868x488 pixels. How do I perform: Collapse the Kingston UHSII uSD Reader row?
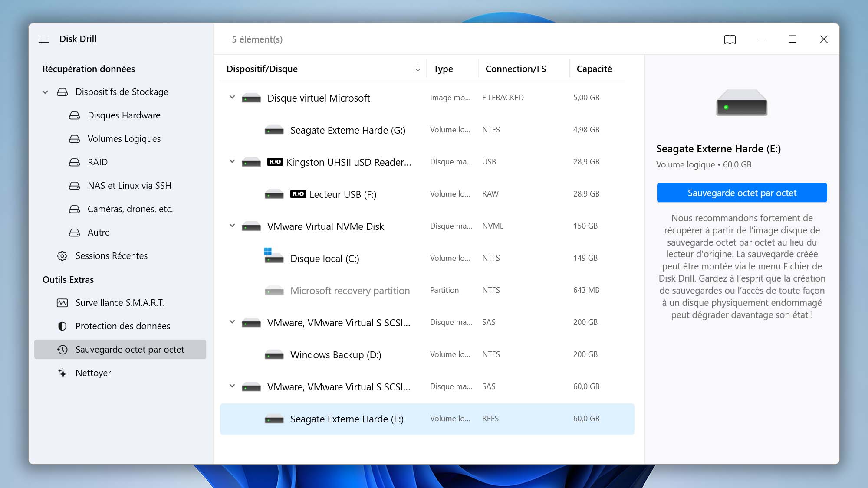coord(232,161)
